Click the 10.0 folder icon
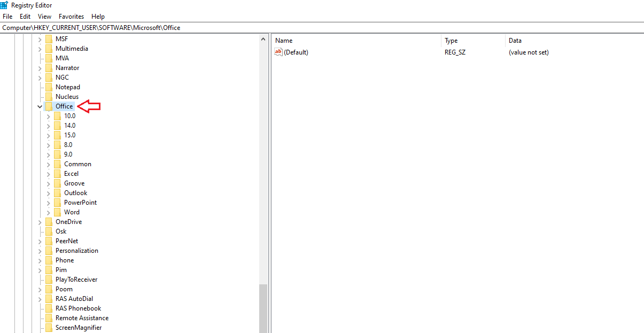The width and height of the screenshot is (644, 333). point(58,116)
